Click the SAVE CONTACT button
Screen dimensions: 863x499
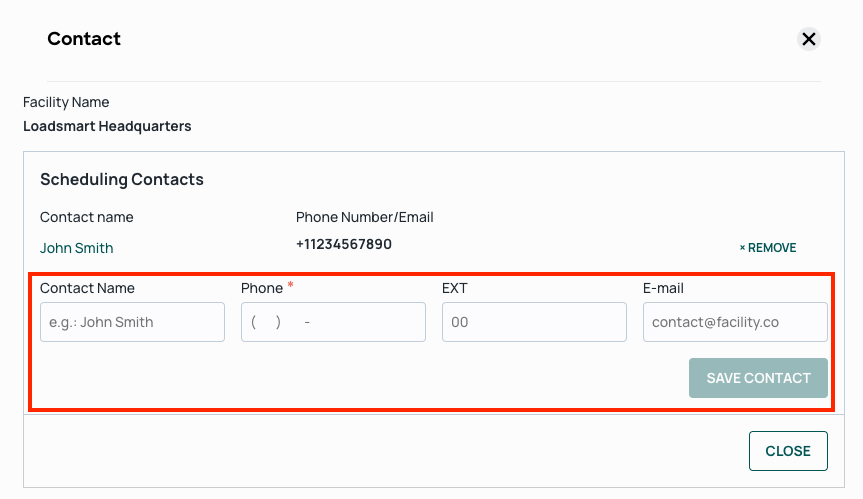tap(758, 378)
